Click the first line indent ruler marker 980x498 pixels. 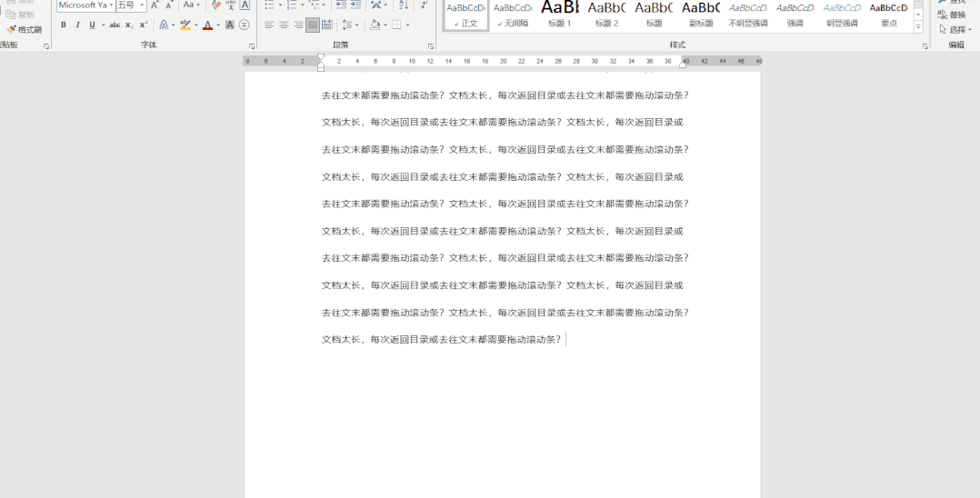click(321, 57)
